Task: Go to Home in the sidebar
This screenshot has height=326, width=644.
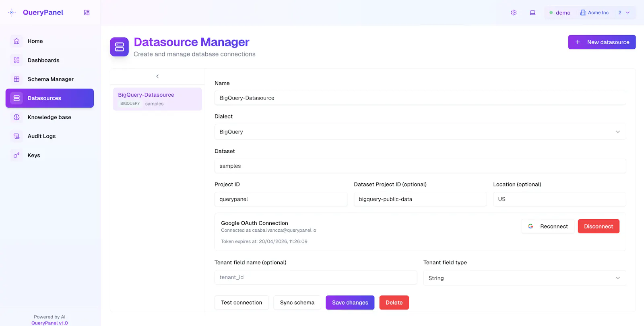Action: (x=50, y=41)
